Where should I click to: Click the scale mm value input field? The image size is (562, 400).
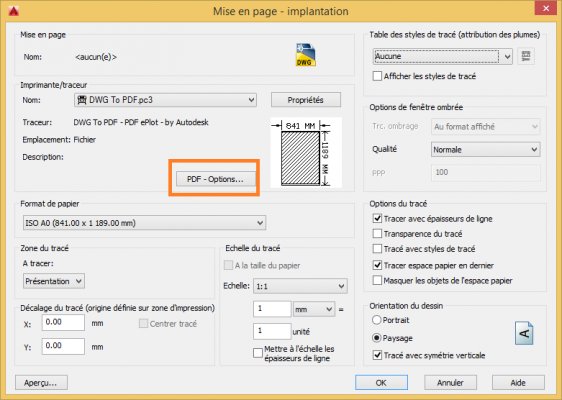[x=272, y=309]
